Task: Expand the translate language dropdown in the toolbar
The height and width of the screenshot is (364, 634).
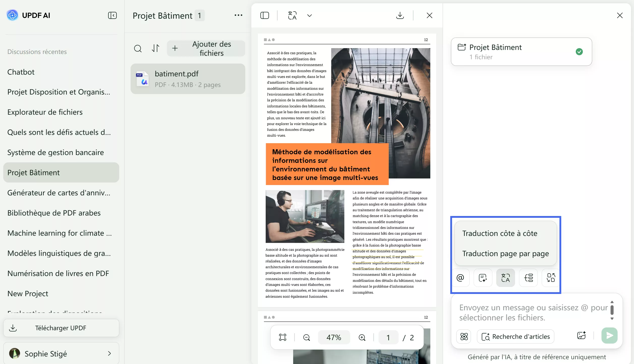Action: click(310, 15)
